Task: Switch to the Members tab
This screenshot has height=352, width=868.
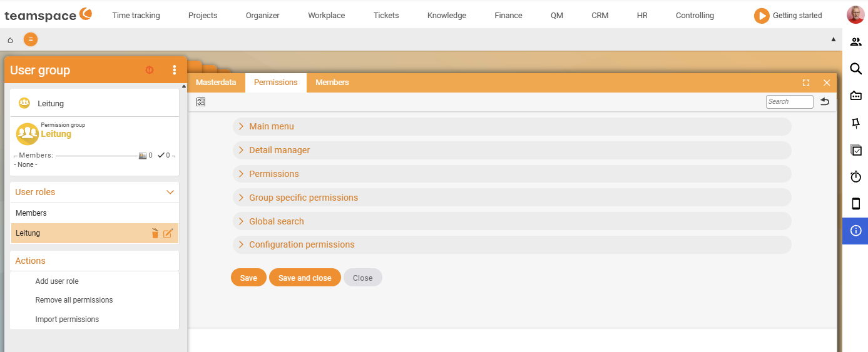Action: click(x=332, y=83)
